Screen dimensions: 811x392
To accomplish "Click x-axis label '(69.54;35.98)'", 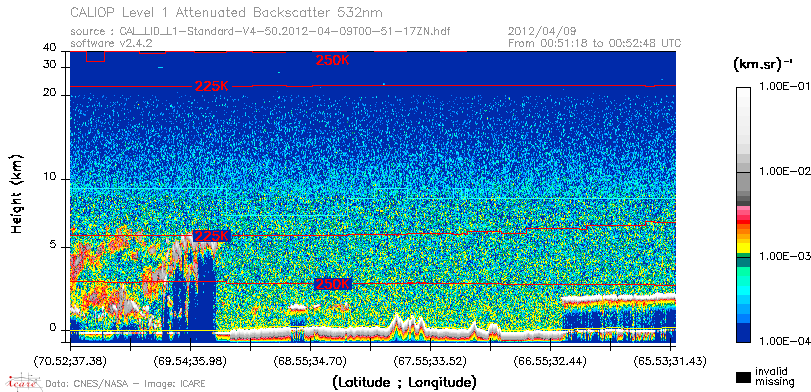I will pyautogui.click(x=191, y=361).
